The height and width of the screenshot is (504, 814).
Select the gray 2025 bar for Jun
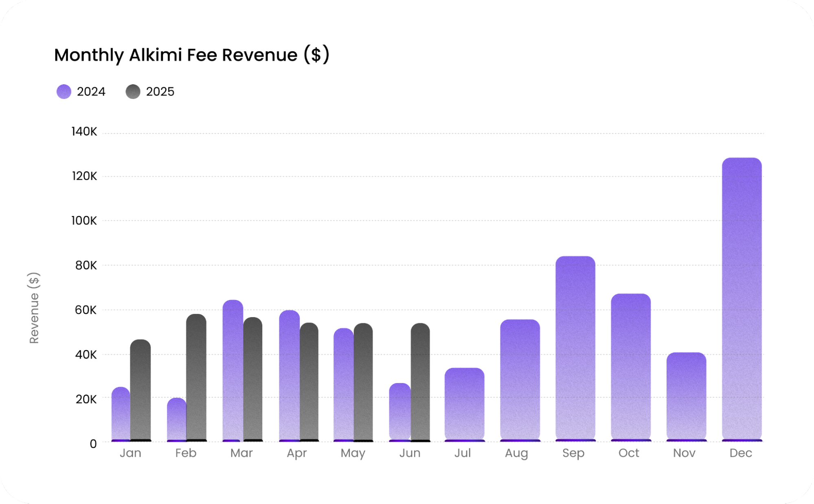pyautogui.click(x=420, y=382)
